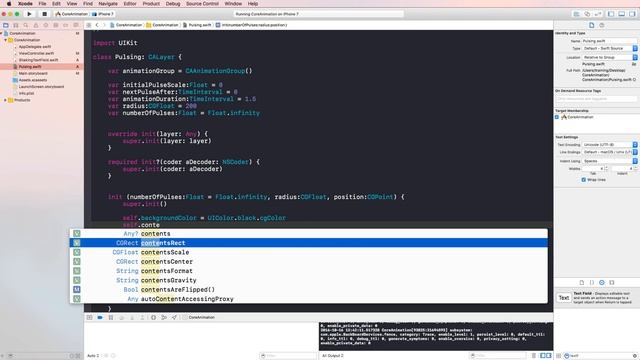Open the Edit menu

56,4
